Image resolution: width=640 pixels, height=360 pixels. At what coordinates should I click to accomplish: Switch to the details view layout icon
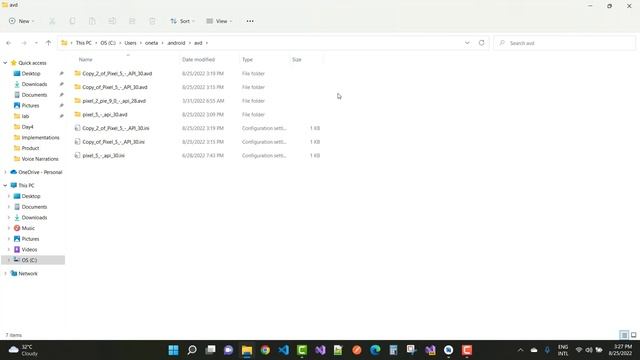point(624,335)
